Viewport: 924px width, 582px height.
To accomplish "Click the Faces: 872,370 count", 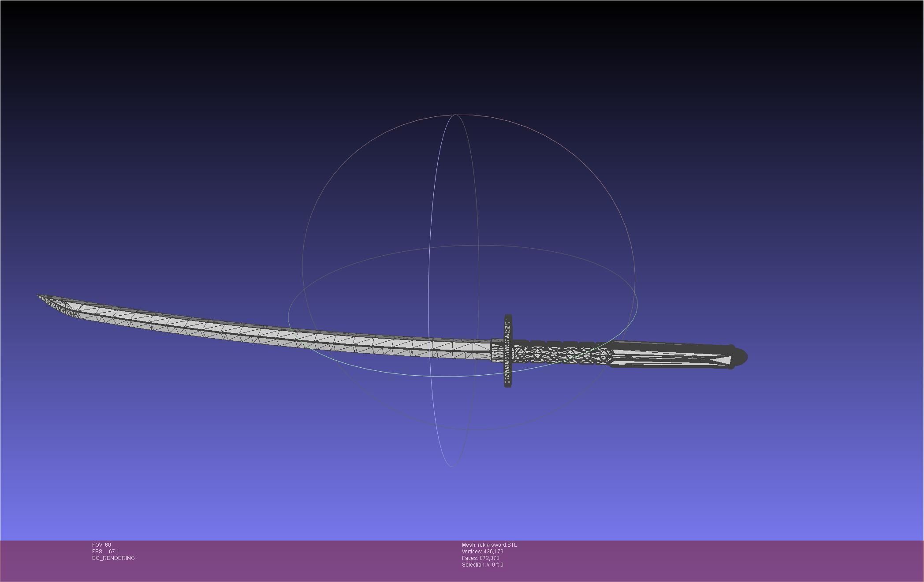I will coord(481,558).
